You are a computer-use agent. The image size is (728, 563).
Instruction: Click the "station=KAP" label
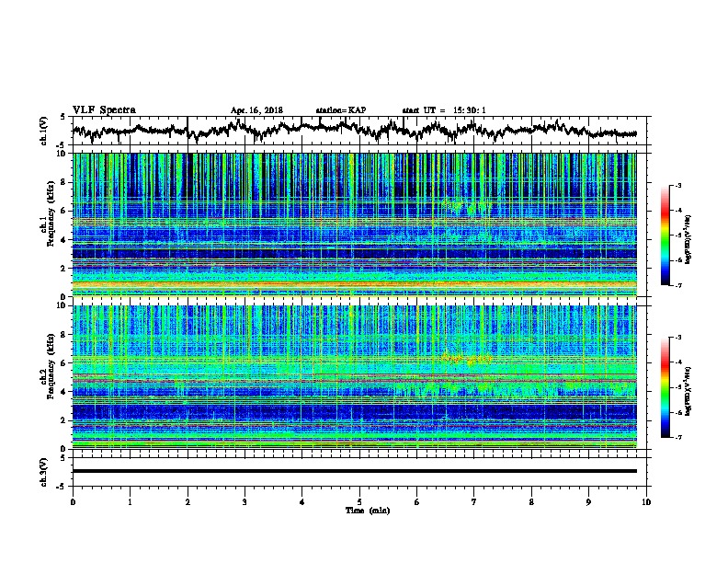click(341, 110)
